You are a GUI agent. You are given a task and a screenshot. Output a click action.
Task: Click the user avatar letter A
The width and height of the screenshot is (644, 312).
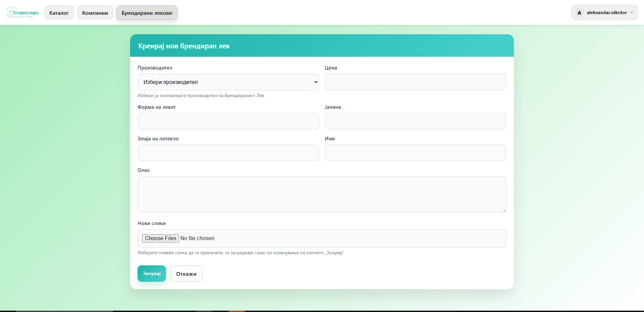tap(579, 13)
